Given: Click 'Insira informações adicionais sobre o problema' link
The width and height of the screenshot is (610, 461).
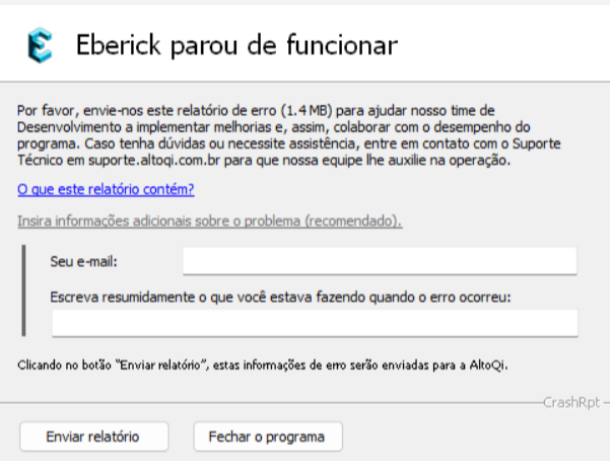Looking at the screenshot, I should 210,221.
